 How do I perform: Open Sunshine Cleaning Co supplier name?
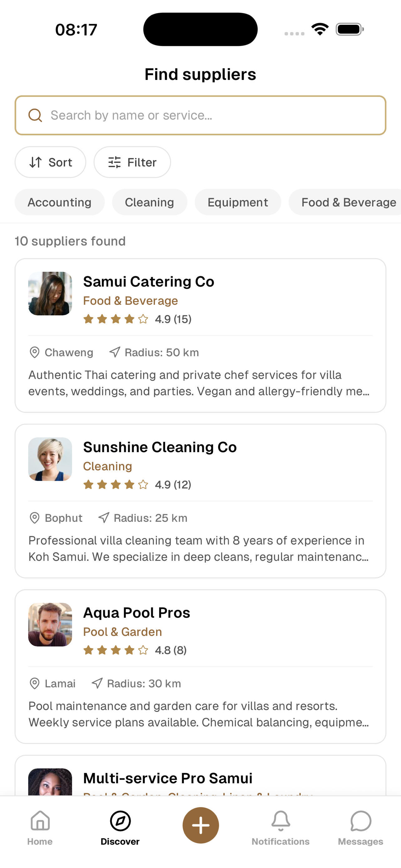pos(160,447)
